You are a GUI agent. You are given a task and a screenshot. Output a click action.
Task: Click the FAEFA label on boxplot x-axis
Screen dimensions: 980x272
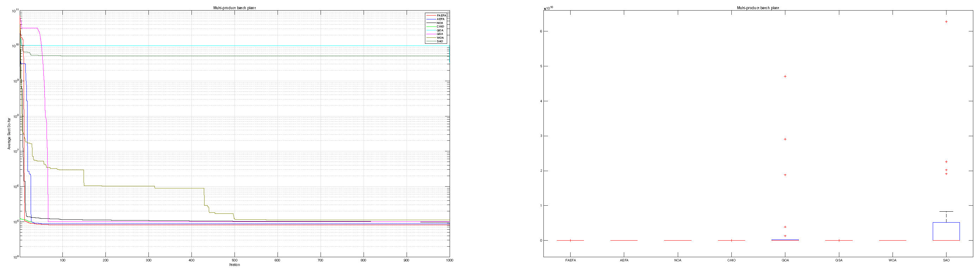(570, 260)
